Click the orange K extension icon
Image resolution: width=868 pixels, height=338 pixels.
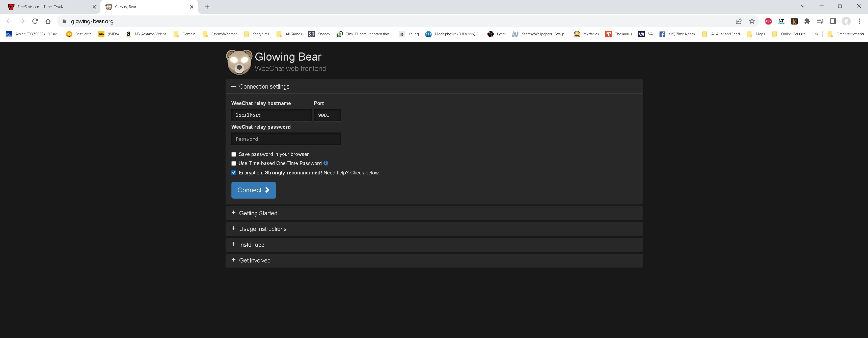[794, 21]
